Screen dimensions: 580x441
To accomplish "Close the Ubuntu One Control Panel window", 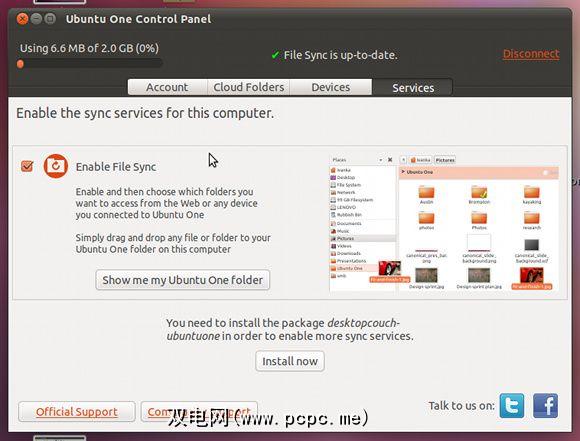I will tap(23, 18).
